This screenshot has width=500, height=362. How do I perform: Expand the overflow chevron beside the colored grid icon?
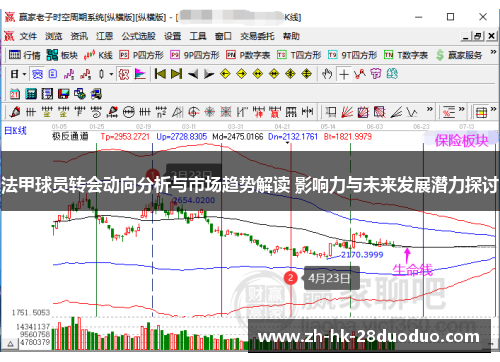[493, 109]
